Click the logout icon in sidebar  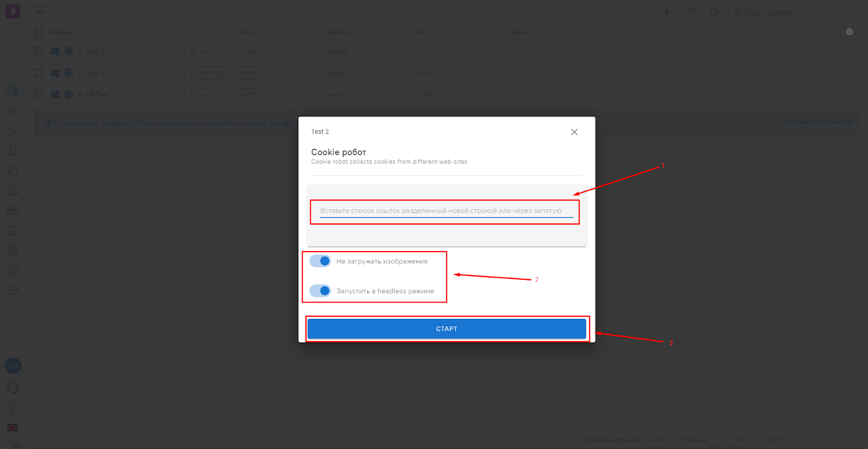tap(12, 290)
